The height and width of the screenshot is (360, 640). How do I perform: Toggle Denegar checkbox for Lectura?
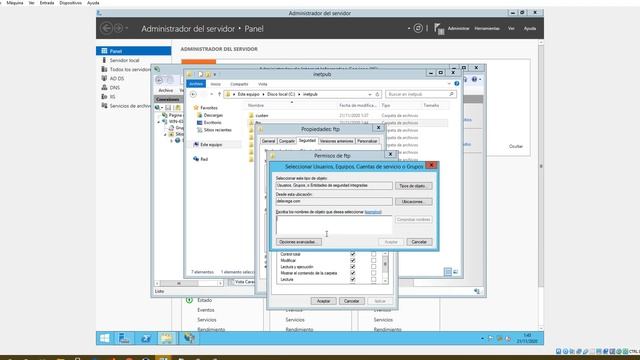[373, 279]
